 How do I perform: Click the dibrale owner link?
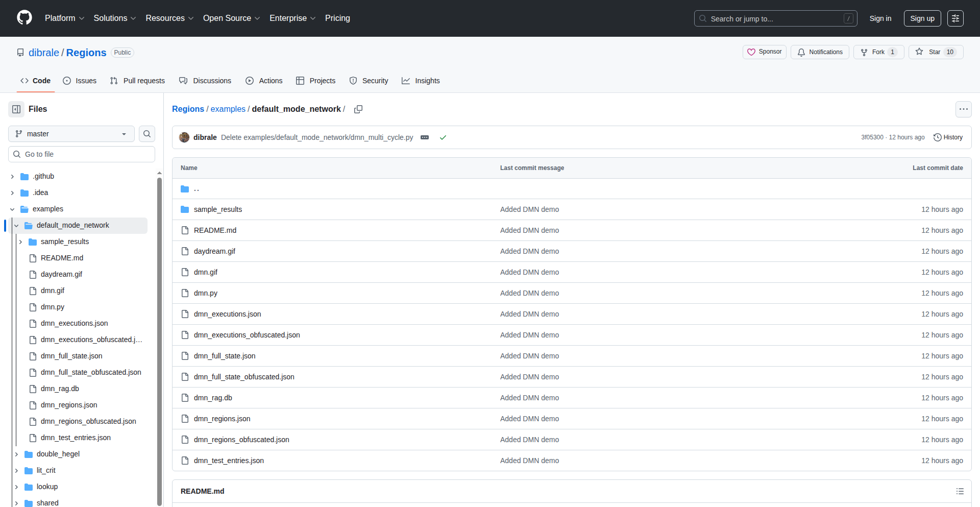[44, 53]
